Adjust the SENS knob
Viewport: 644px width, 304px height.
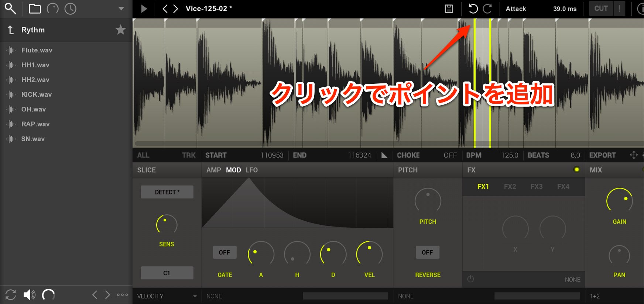pyautogui.click(x=167, y=224)
